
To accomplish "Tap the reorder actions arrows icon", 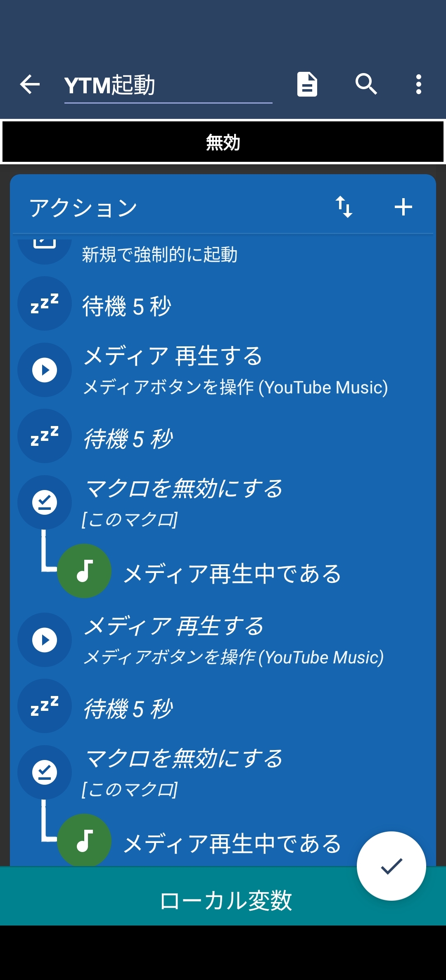I will 344,207.
